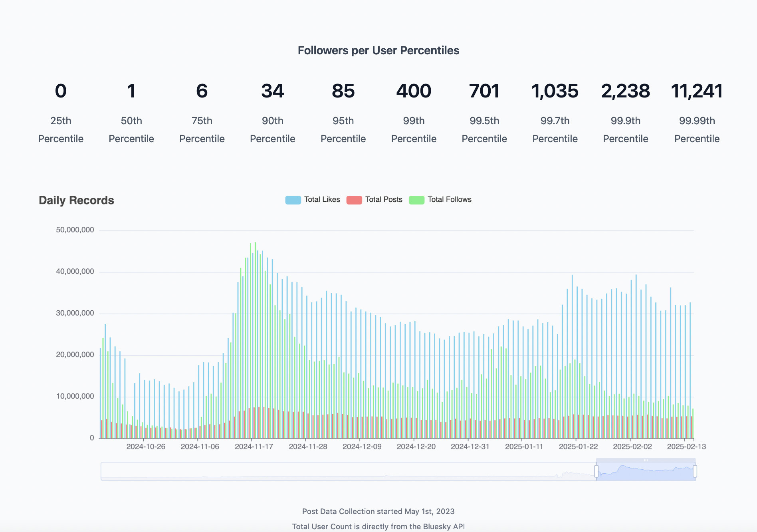Click the 2025-02-02 x-axis label
Viewport: 757px width, 532px height.
(x=632, y=447)
